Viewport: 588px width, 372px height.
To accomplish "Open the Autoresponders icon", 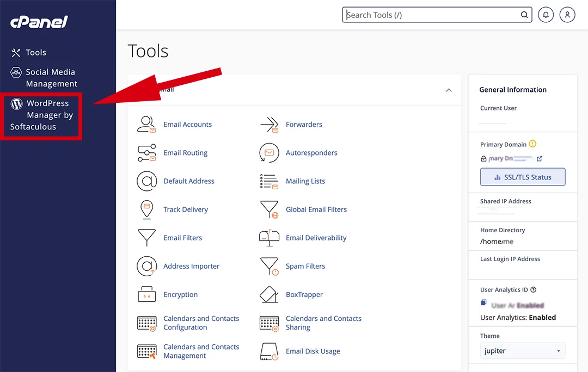I will 269,153.
